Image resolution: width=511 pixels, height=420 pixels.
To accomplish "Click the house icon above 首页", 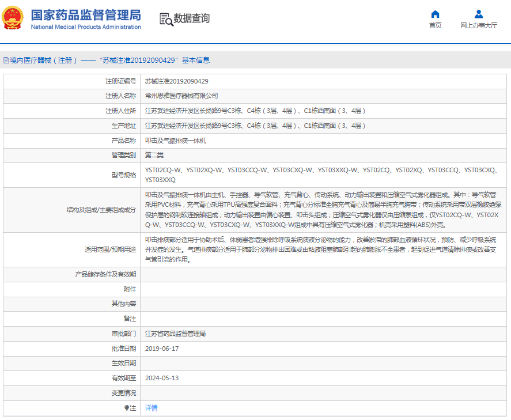I will tap(435, 14).
